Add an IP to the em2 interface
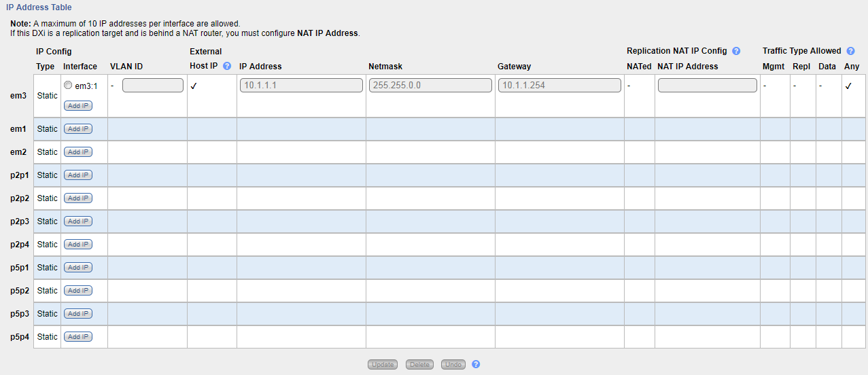 [x=78, y=152]
